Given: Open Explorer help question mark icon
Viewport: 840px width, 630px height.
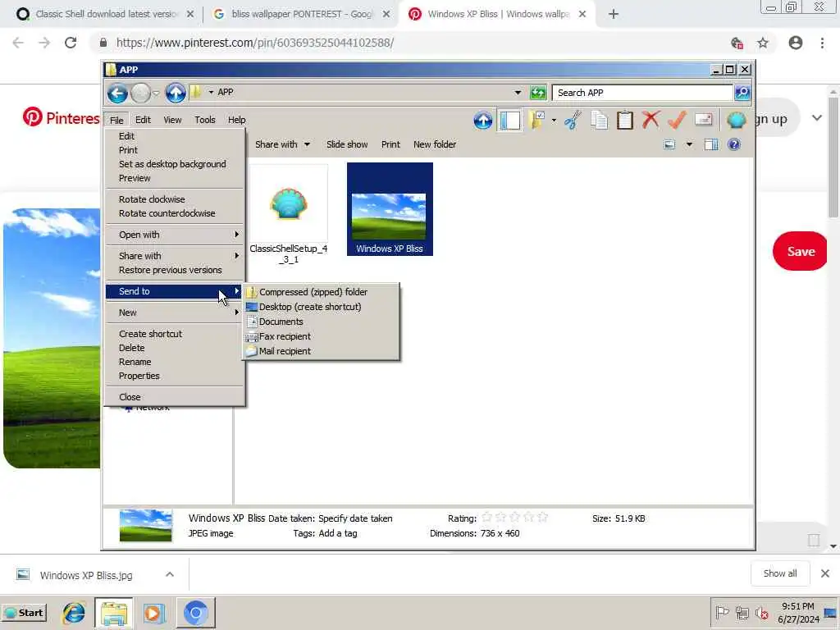Looking at the screenshot, I should coord(734,144).
